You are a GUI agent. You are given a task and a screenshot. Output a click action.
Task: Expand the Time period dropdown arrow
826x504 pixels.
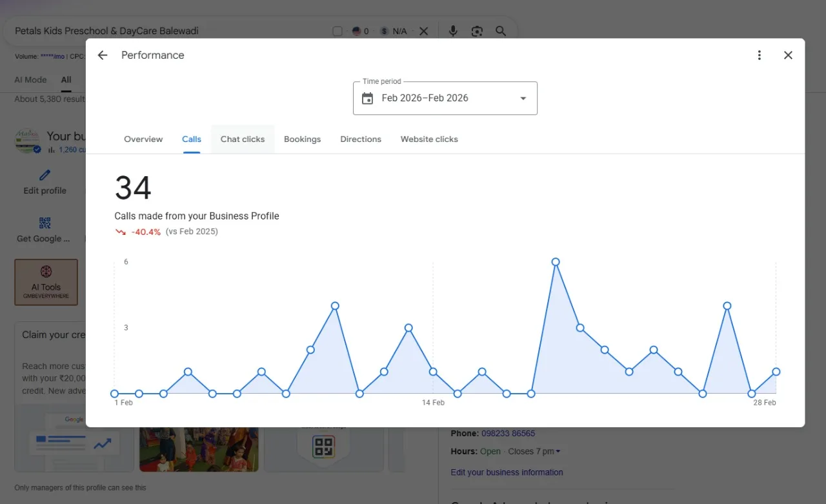[523, 98]
